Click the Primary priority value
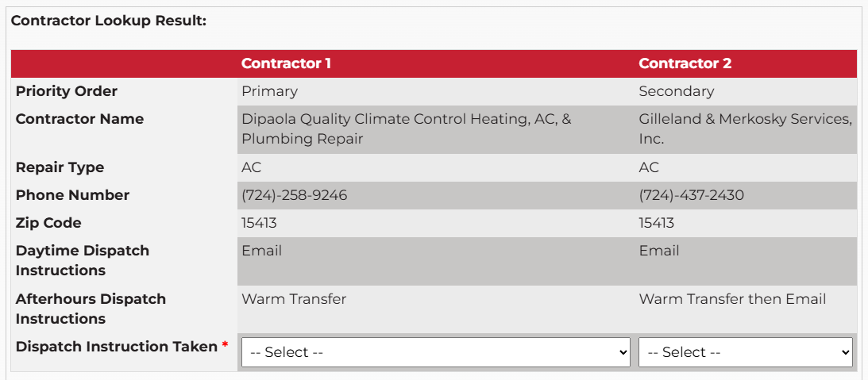This screenshot has height=380, width=868. (x=269, y=91)
